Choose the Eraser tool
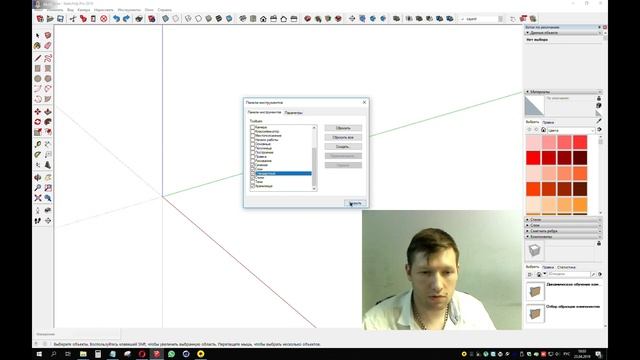The image size is (640, 360). coord(48,46)
